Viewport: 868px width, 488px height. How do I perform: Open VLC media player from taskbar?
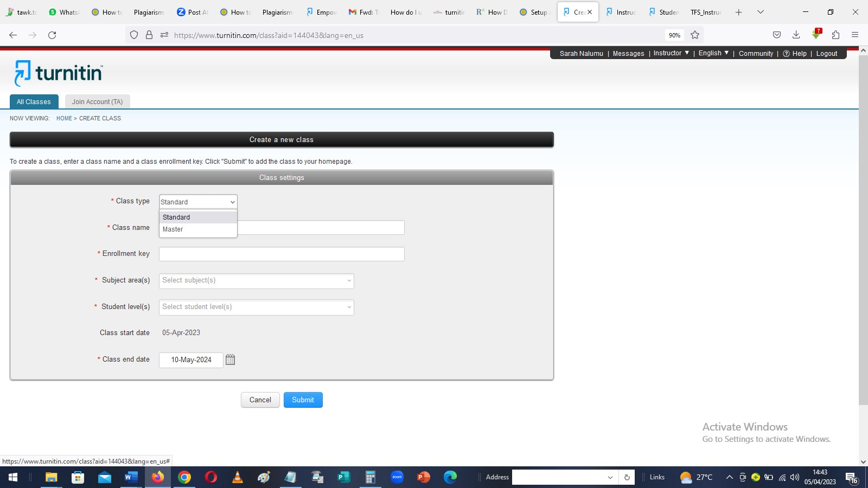click(x=238, y=477)
